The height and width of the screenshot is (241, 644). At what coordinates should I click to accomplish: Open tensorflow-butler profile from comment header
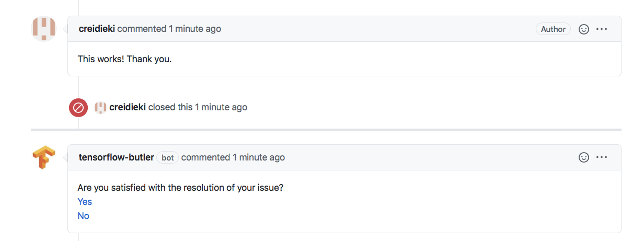(116, 157)
